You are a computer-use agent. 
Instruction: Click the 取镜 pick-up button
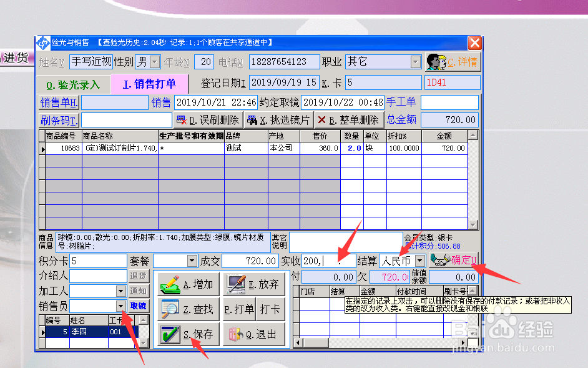[138, 306]
